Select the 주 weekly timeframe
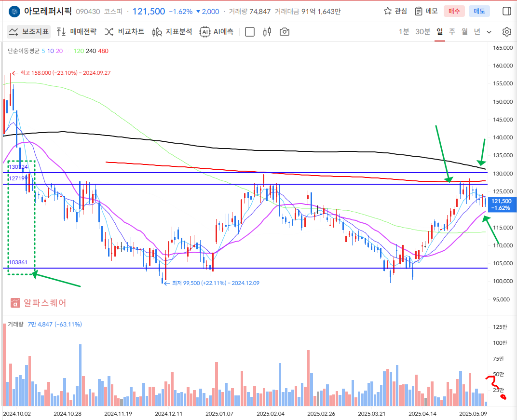The height and width of the screenshot is (420, 517). click(452, 32)
